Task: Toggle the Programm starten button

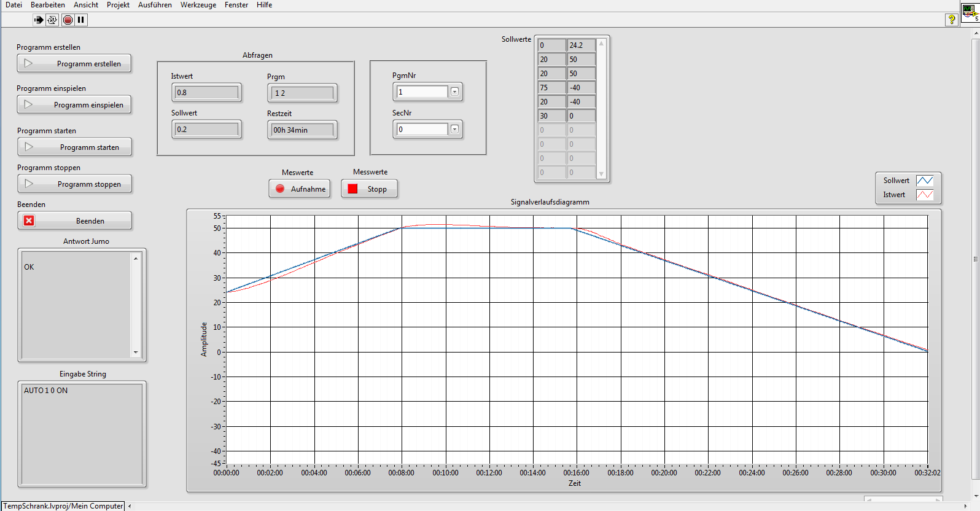Action: [x=74, y=147]
